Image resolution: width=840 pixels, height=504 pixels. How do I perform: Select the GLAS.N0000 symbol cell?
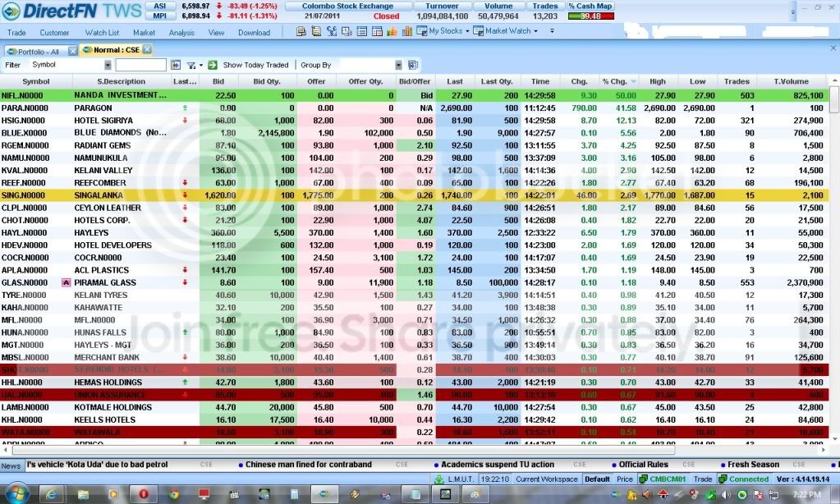(x=36, y=283)
